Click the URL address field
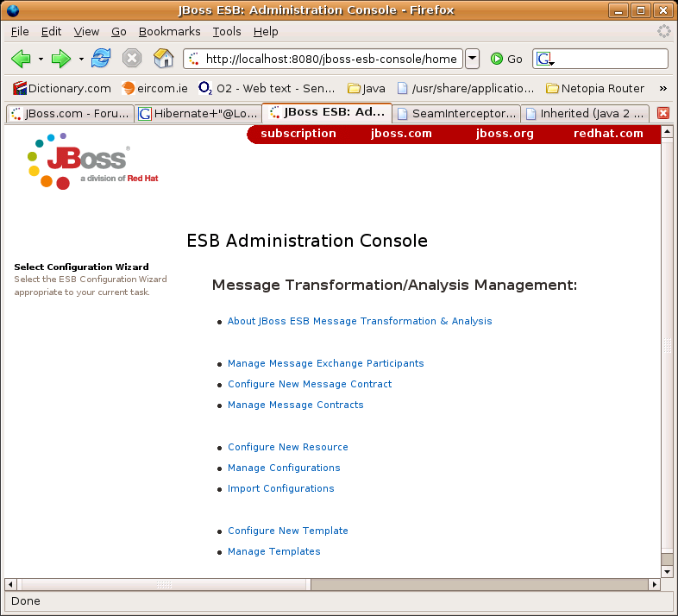The width and height of the screenshot is (678, 616). [323, 59]
